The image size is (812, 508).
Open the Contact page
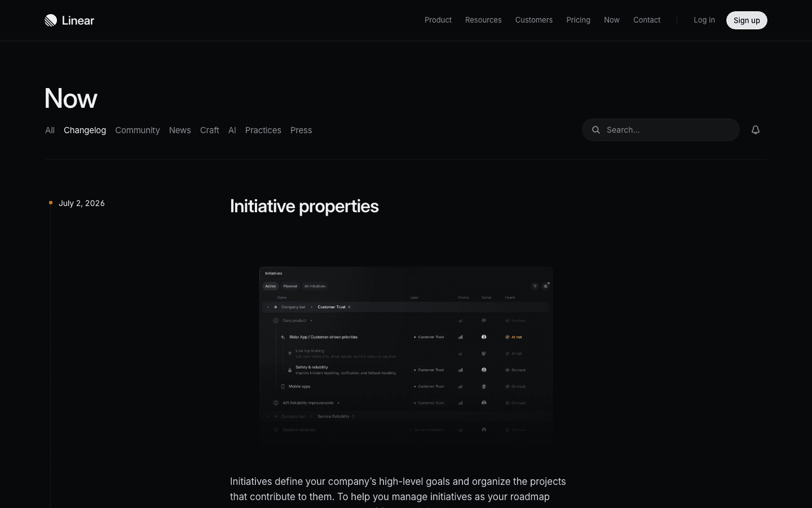tap(647, 20)
